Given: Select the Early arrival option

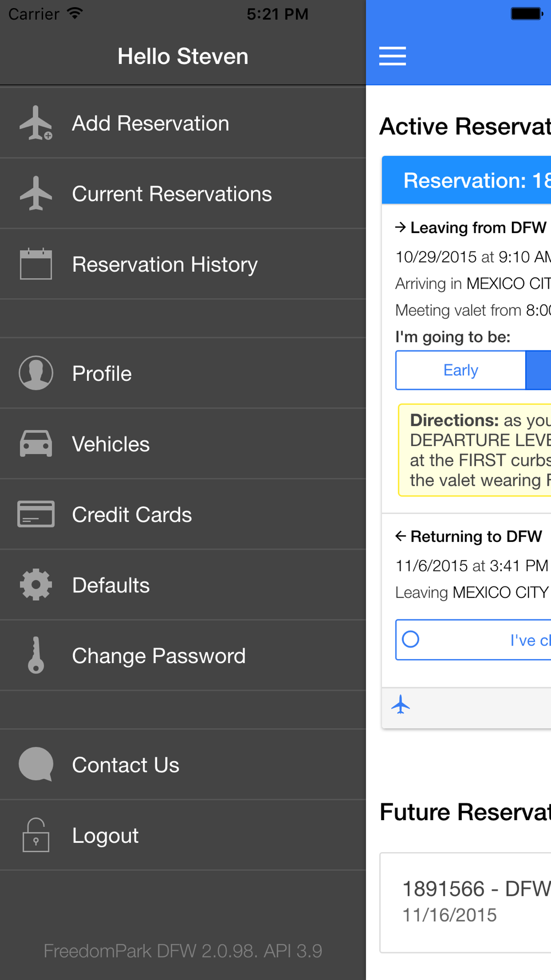Looking at the screenshot, I should tap(461, 370).
